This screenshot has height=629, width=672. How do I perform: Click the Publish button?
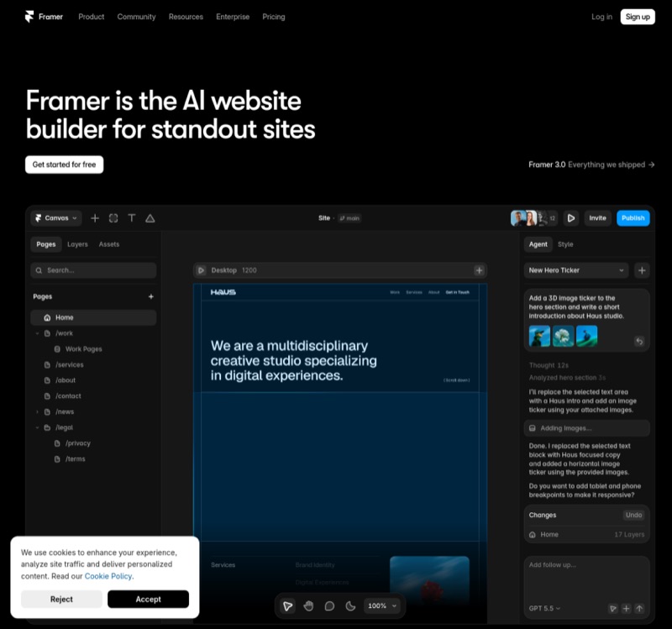point(633,218)
